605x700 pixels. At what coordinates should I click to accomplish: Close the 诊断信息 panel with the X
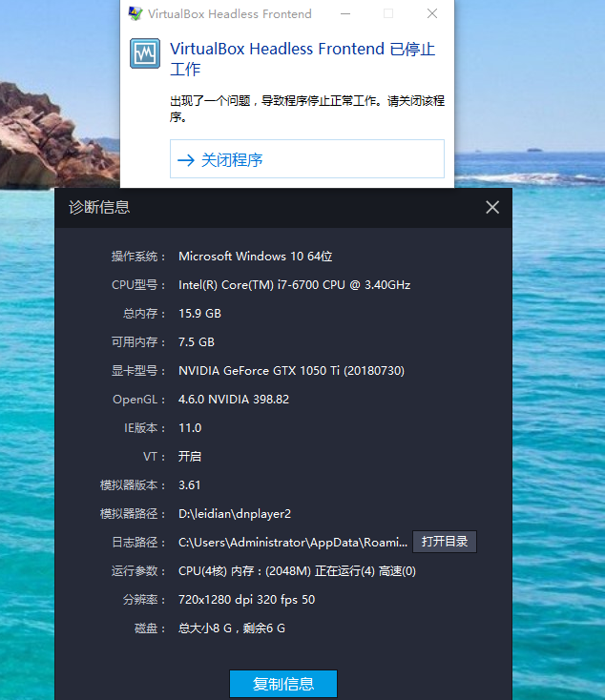tap(492, 207)
